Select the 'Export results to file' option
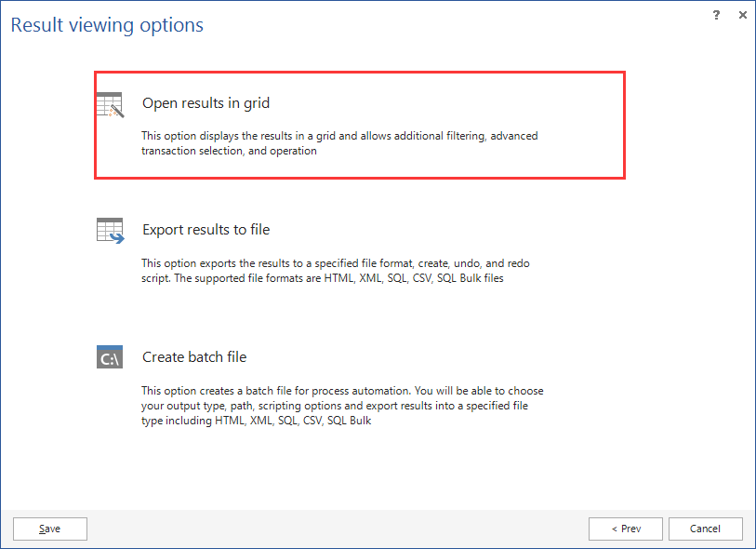 coord(359,251)
